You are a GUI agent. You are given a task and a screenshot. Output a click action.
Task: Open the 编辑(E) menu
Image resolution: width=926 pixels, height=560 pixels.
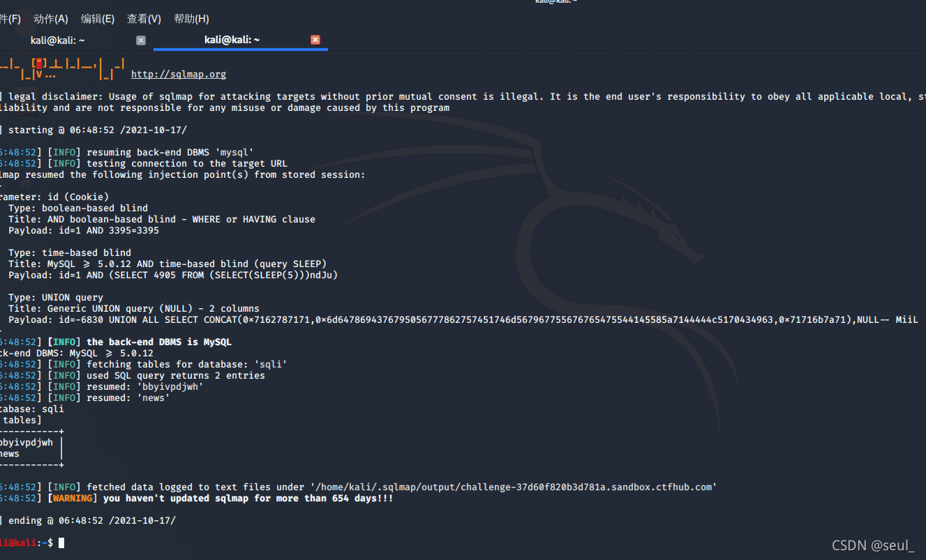pyautogui.click(x=98, y=19)
